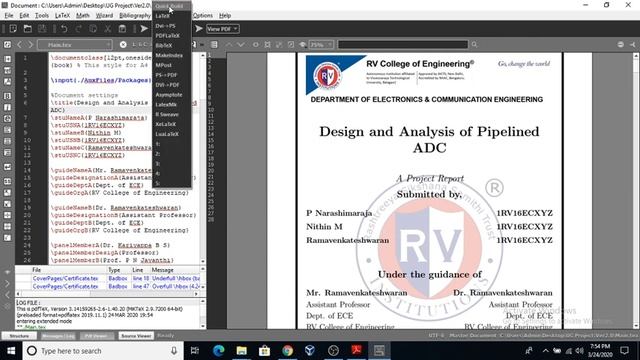Select BibTeX from the Tools menu
The width and height of the screenshot is (640, 360).
[171, 45]
